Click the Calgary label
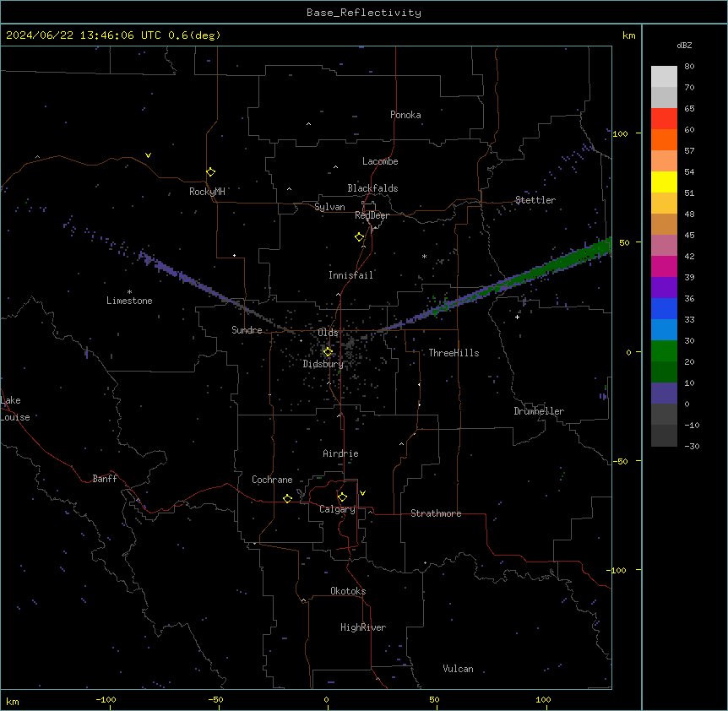The width and height of the screenshot is (728, 711). 337,509
